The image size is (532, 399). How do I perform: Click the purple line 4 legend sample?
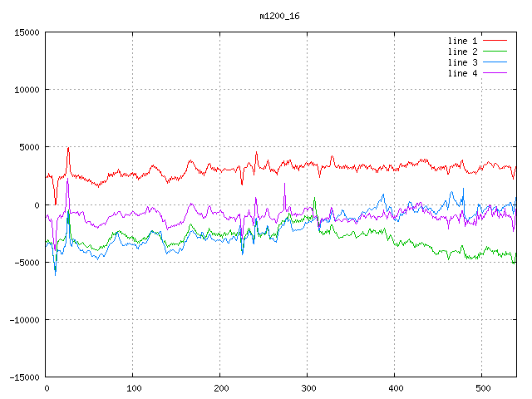coord(495,73)
